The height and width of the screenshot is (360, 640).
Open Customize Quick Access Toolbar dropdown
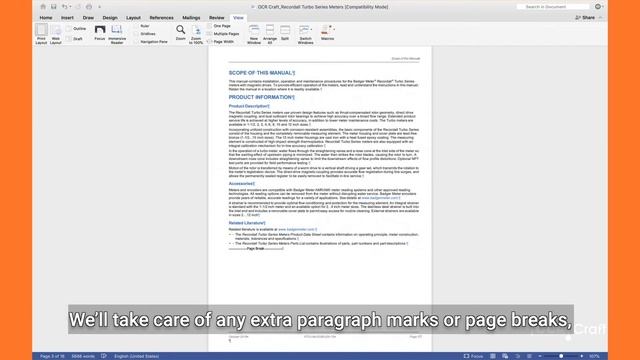pyautogui.click(x=99, y=7)
